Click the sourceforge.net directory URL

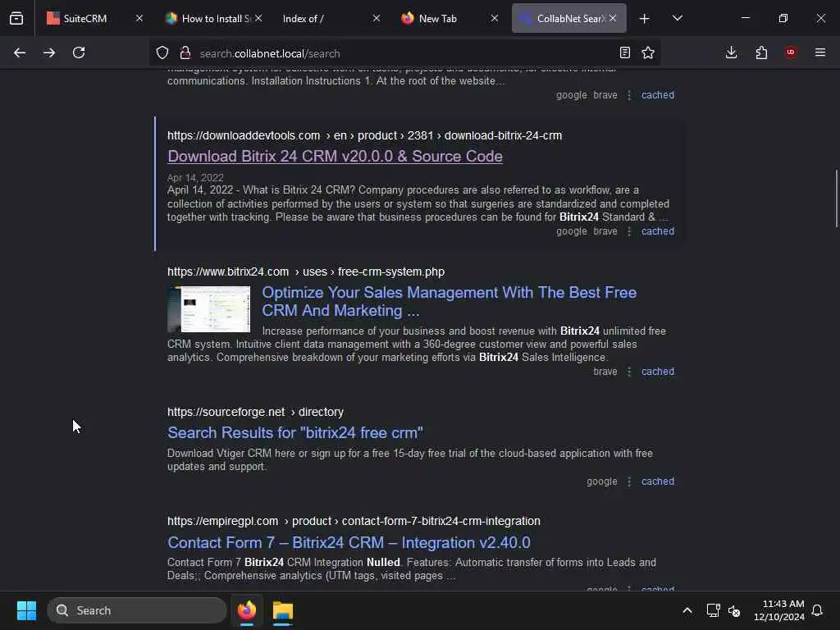[x=256, y=412]
